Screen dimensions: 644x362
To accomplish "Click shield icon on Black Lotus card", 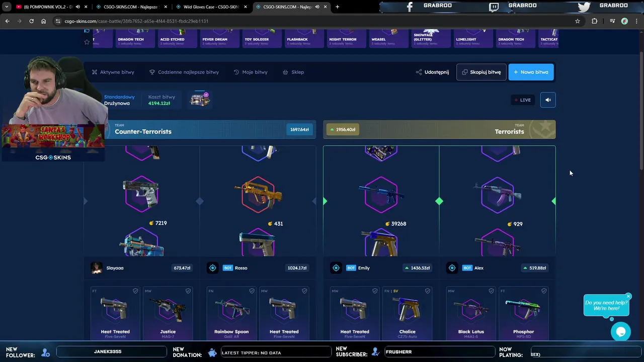I will point(491,291).
